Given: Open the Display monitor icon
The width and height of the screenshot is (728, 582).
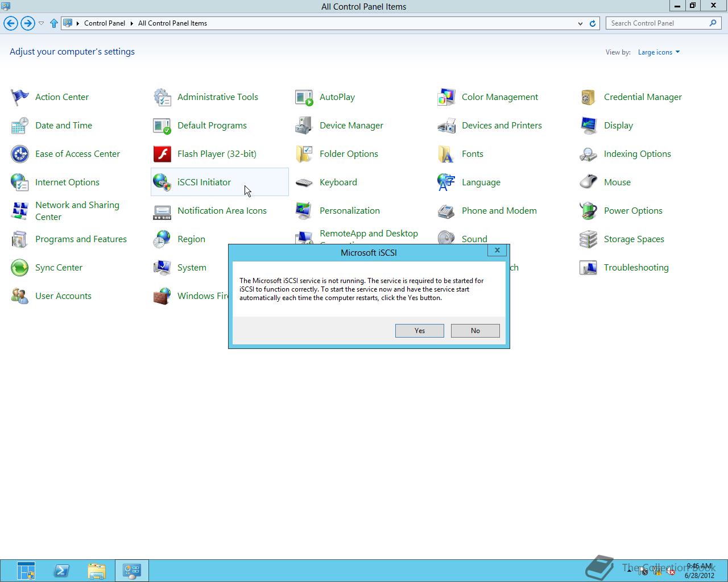Looking at the screenshot, I should point(589,126).
